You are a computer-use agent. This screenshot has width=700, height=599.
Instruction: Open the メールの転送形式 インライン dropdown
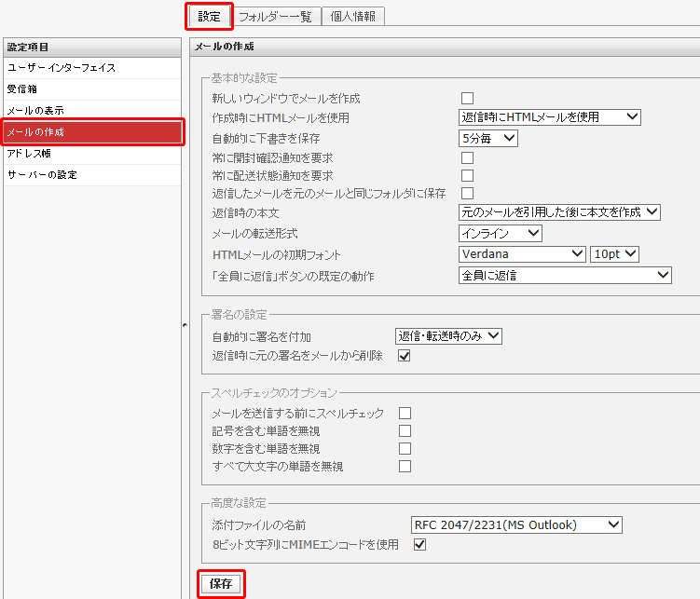pos(501,233)
